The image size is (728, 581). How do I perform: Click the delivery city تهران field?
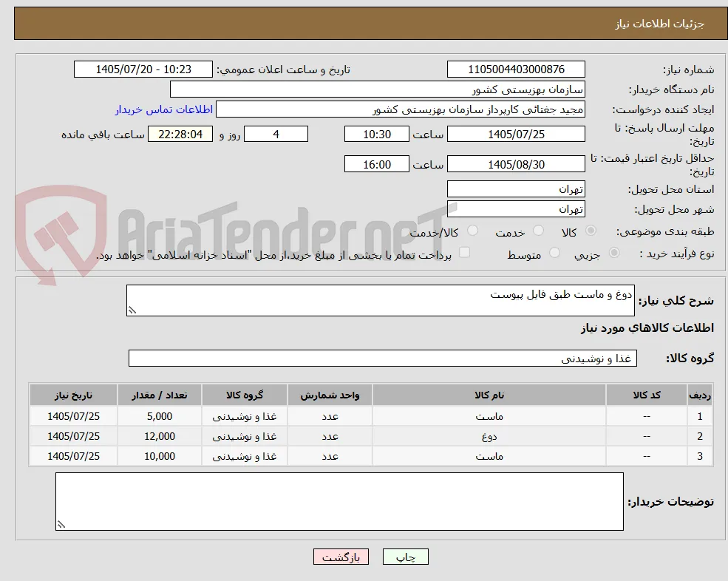click(x=516, y=209)
